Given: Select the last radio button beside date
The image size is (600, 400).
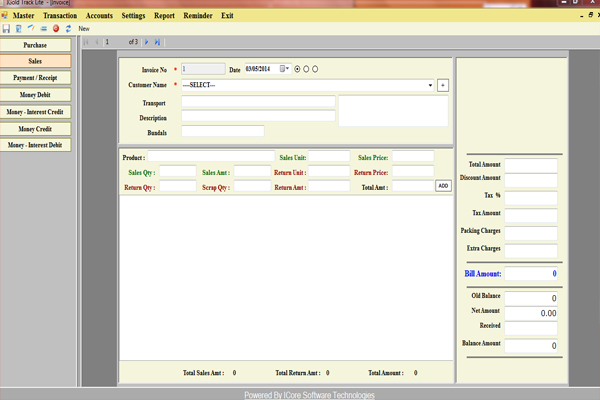Looking at the screenshot, I should [315, 69].
